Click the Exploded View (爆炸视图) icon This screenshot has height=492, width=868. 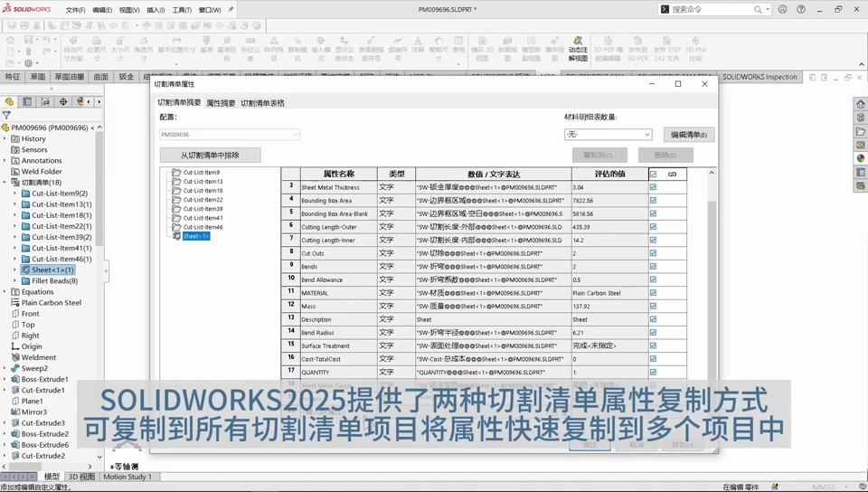click(x=554, y=49)
